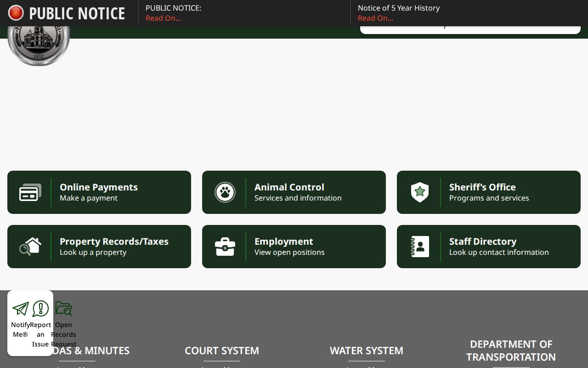Screen dimensions: 588x368
Task: Click the Report an Issue exclamation icon
Action: tap(40, 309)
